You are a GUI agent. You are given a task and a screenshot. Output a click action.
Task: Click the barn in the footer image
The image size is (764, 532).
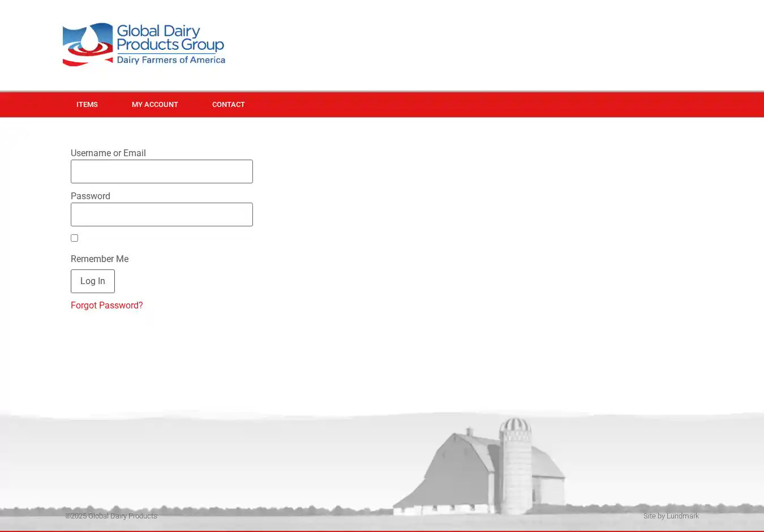pyautogui.click(x=453, y=475)
